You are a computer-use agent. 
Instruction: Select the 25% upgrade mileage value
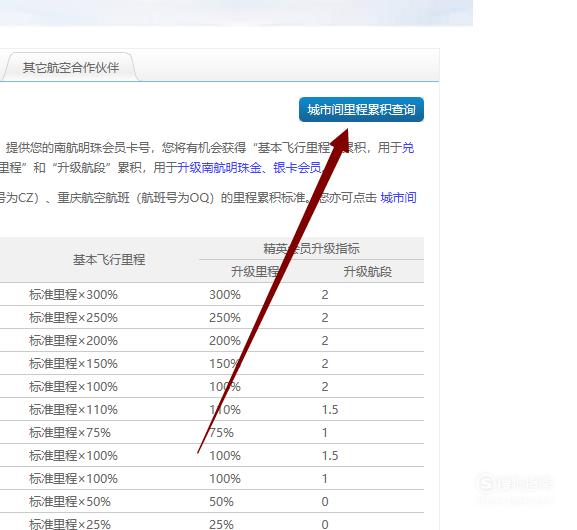click(221, 524)
